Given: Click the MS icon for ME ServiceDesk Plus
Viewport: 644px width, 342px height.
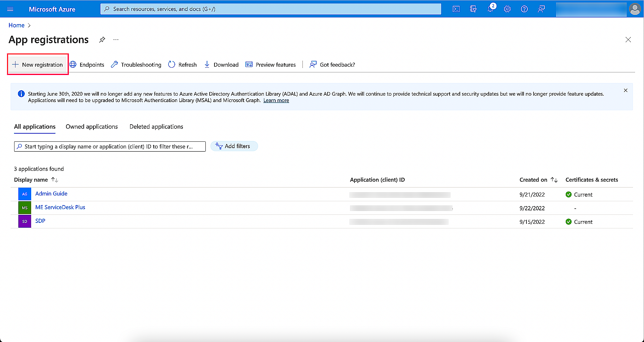Looking at the screenshot, I should [25, 208].
